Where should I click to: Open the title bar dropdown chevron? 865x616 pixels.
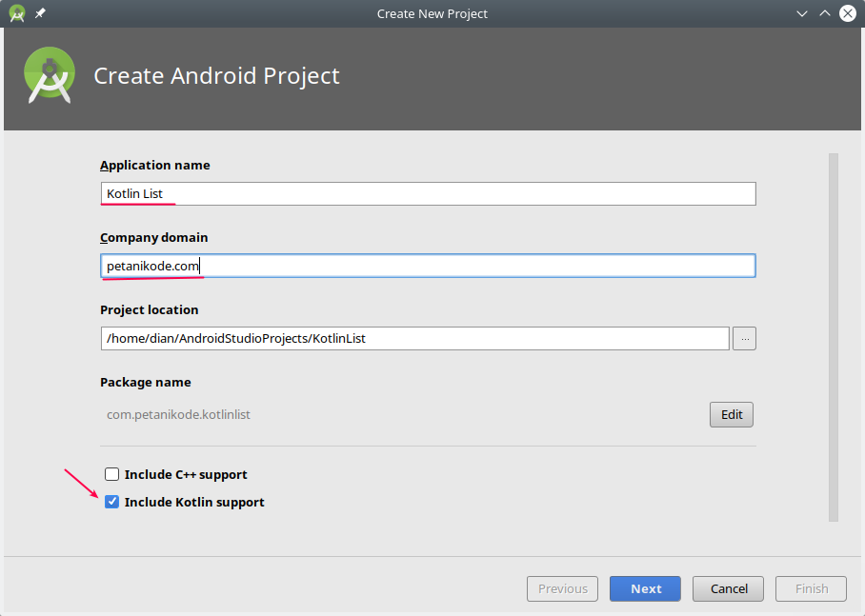coord(803,13)
